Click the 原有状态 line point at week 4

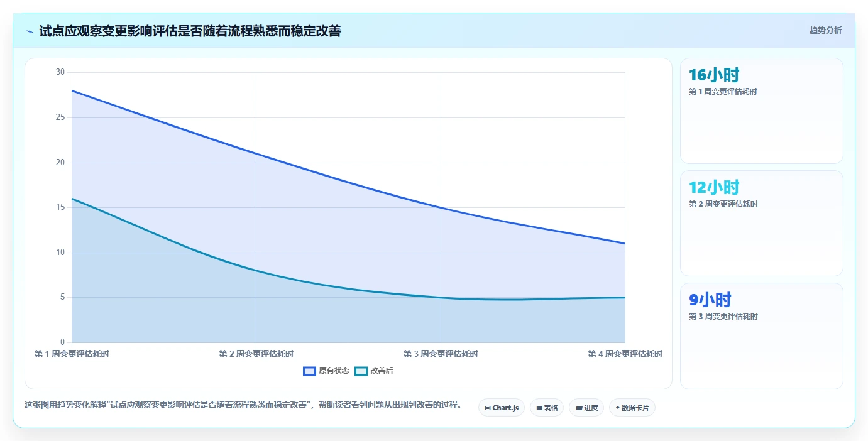pos(625,243)
